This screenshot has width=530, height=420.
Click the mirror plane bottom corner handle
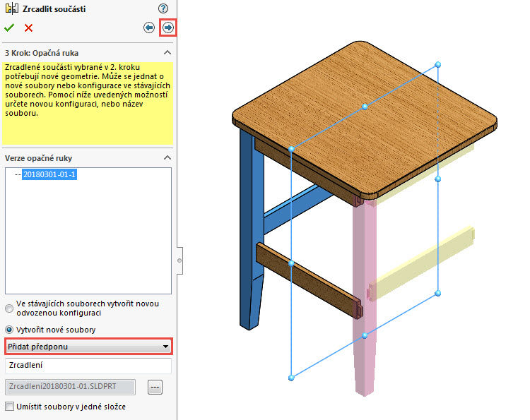pos(291,378)
